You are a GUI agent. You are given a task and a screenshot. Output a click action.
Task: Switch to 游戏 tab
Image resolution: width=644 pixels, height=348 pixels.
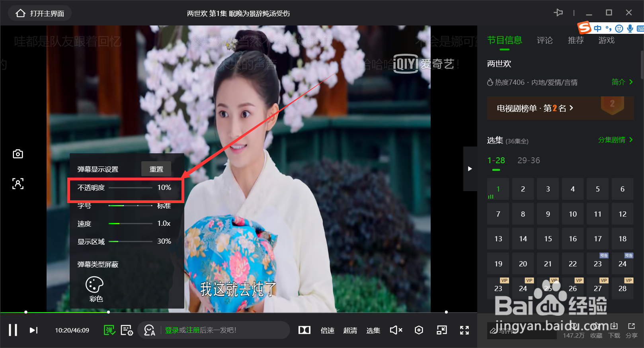606,40
